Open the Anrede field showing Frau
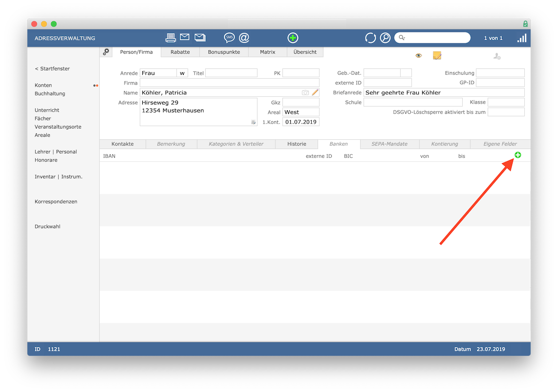558x392 pixels. pyautogui.click(x=158, y=73)
